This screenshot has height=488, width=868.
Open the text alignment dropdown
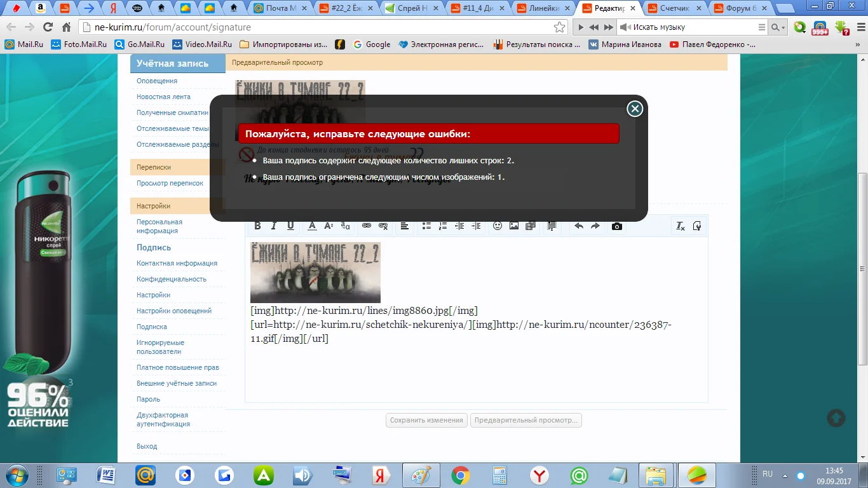[405, 226]
